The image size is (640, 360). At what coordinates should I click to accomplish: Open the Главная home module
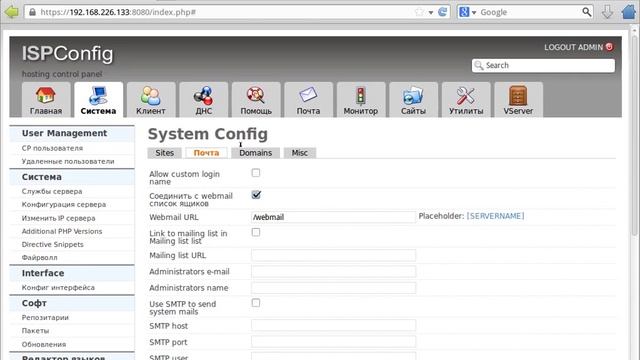pyautogui.click(x=46, y=100)
